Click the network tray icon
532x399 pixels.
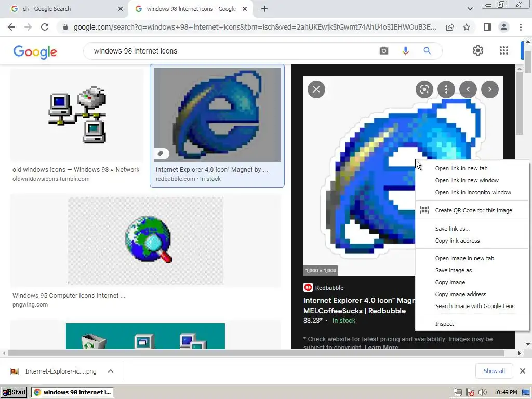click(x=457, y=393)
